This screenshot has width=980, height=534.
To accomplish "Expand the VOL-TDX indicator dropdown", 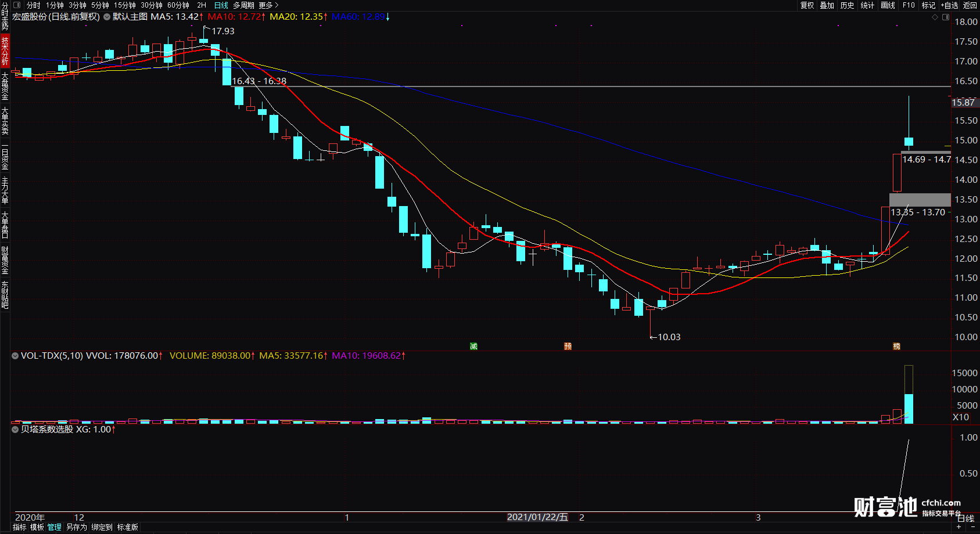I will [15, 356].
